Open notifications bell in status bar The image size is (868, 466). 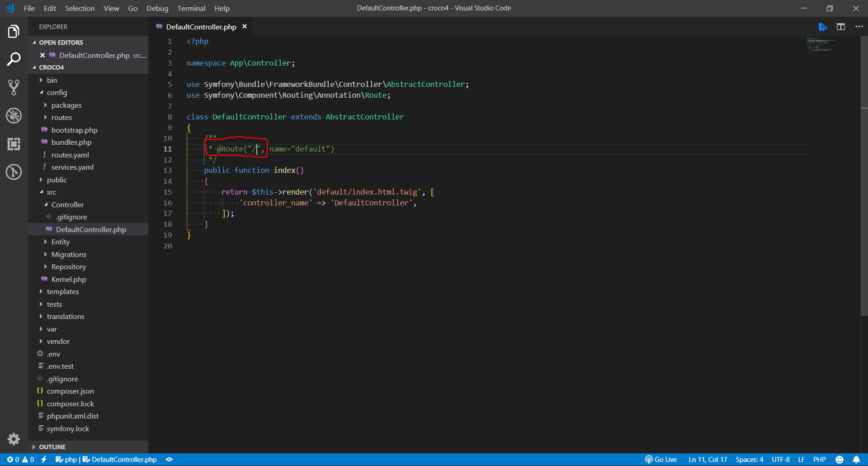pyautogui.click(x=856, y=460)
